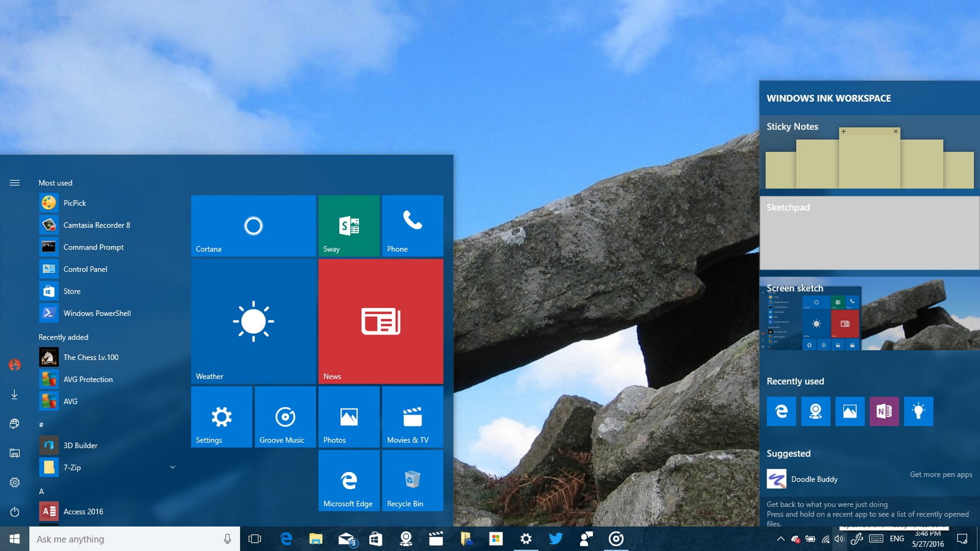Open Settings gear in Start rail

point(15,483)
